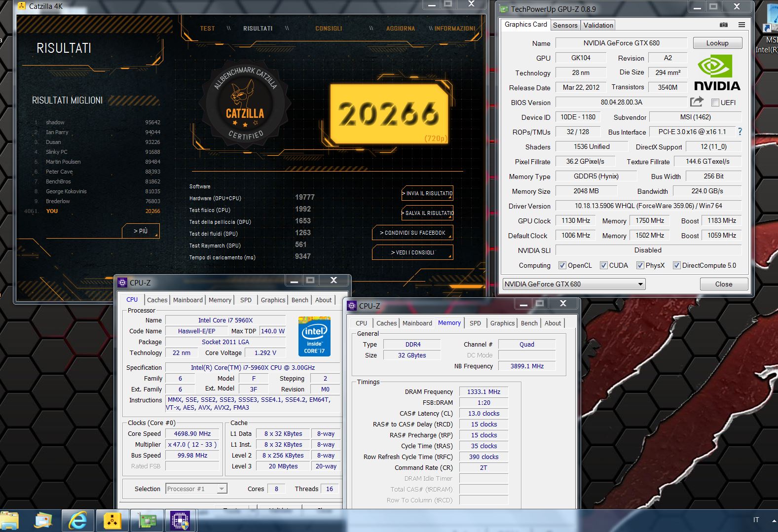This screenshot has height=532, width=778.
Task: Click the BIOS share/export arrow icon
Action: pyautogui.click(x=697, y=102)
